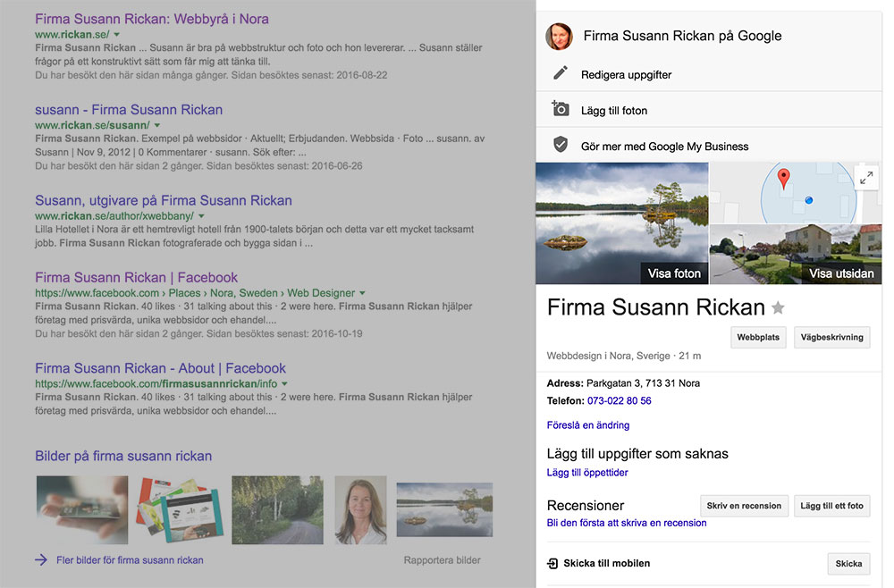894x588 pixels.
Task: Click the arrow before Fler bilder
Action: 41,560
